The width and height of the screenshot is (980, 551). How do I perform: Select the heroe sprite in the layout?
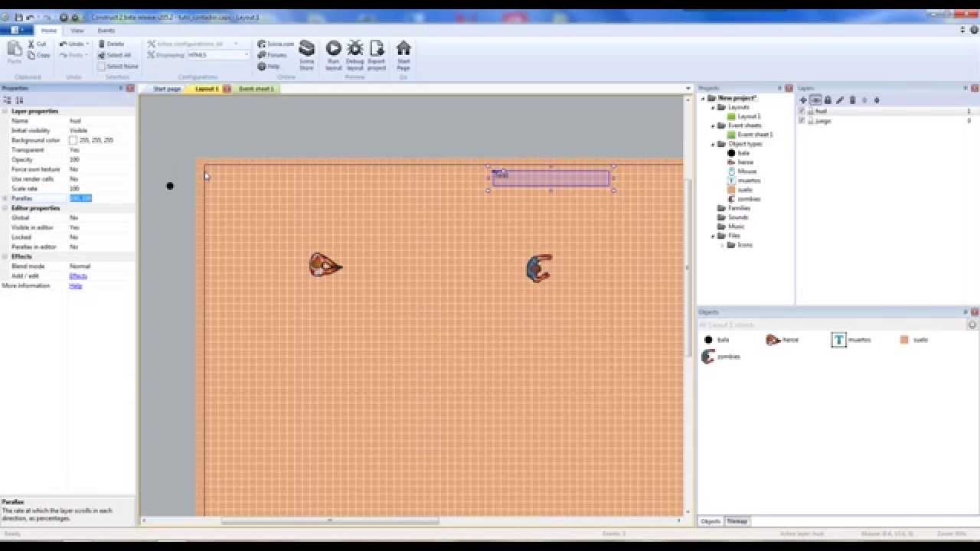click(325, 266)
